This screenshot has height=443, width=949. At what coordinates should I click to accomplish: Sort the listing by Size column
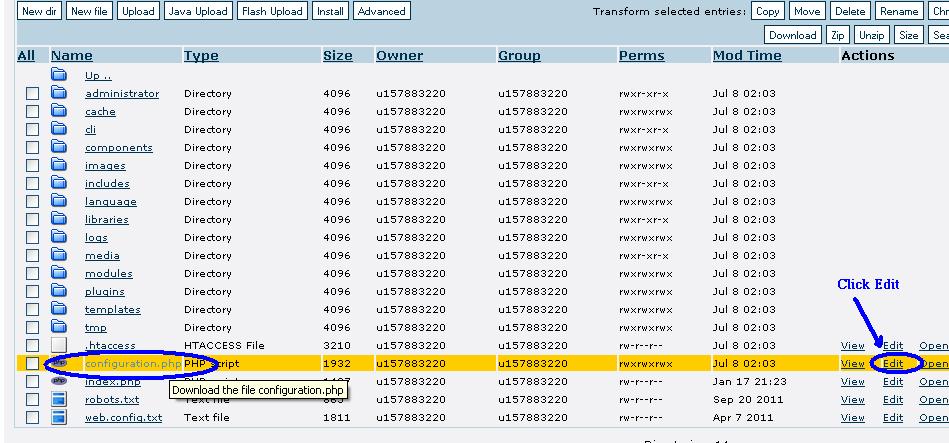338,56
